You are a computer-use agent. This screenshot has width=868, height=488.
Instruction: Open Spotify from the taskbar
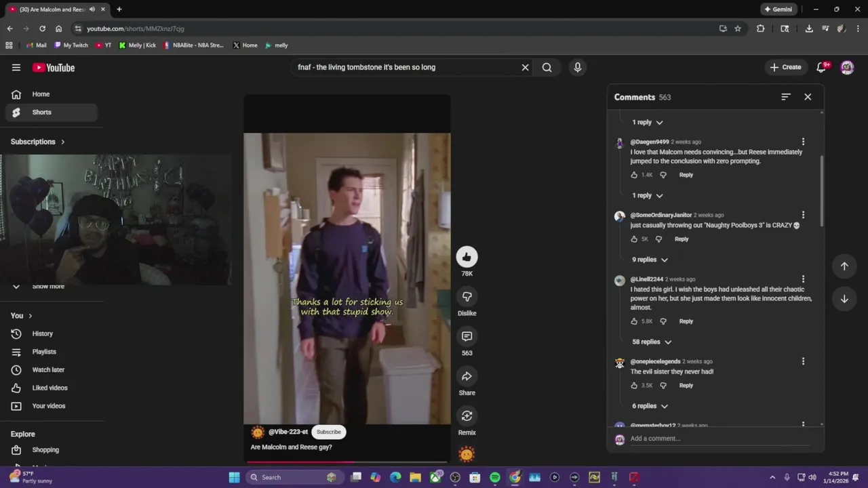(495, 477)
